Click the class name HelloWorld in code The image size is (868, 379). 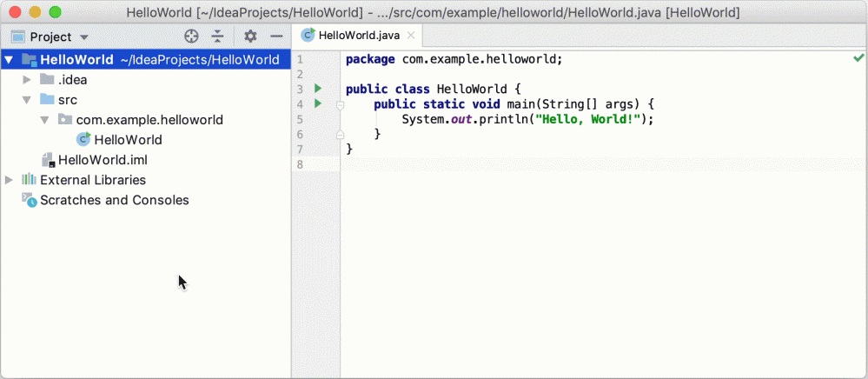472,90
